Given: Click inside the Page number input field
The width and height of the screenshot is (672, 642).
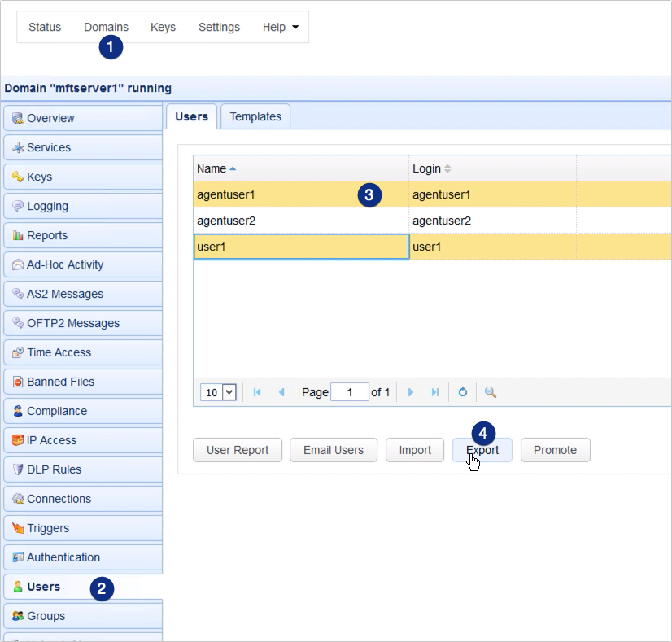Looking at the screenshot, I should (x=350, y=391).
